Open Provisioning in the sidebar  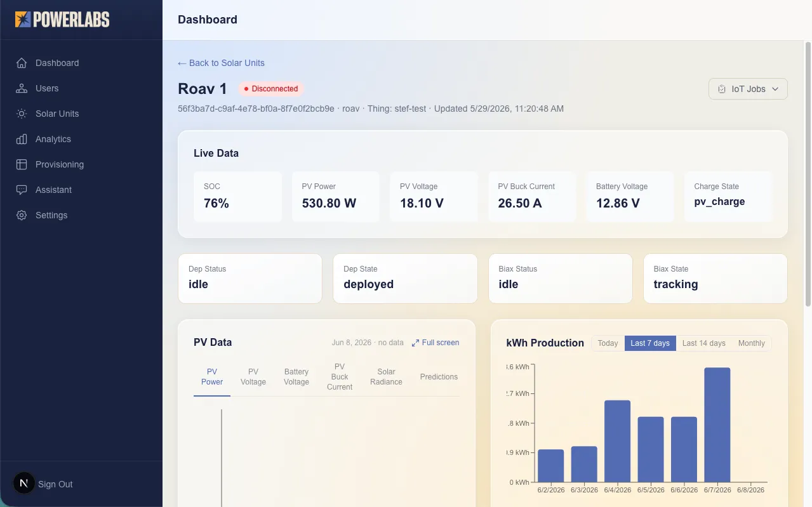coord(81,164)
